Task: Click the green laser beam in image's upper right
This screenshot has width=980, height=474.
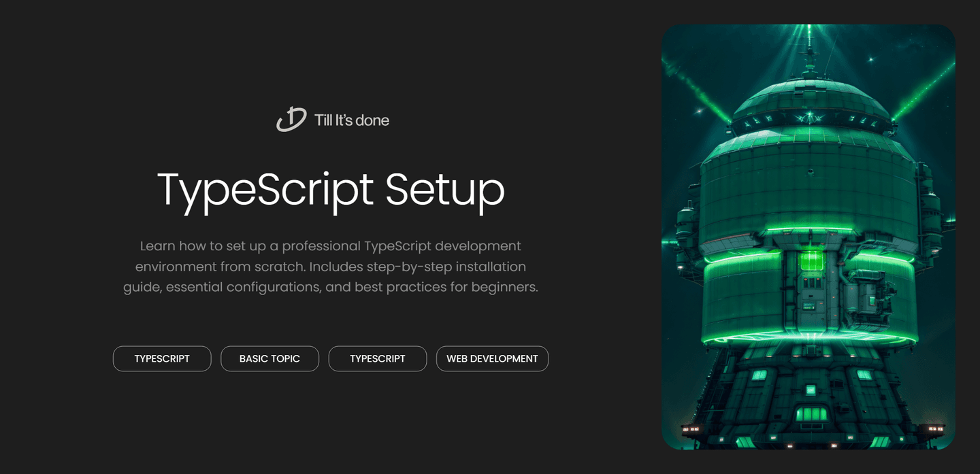Action: click(926, 88)
